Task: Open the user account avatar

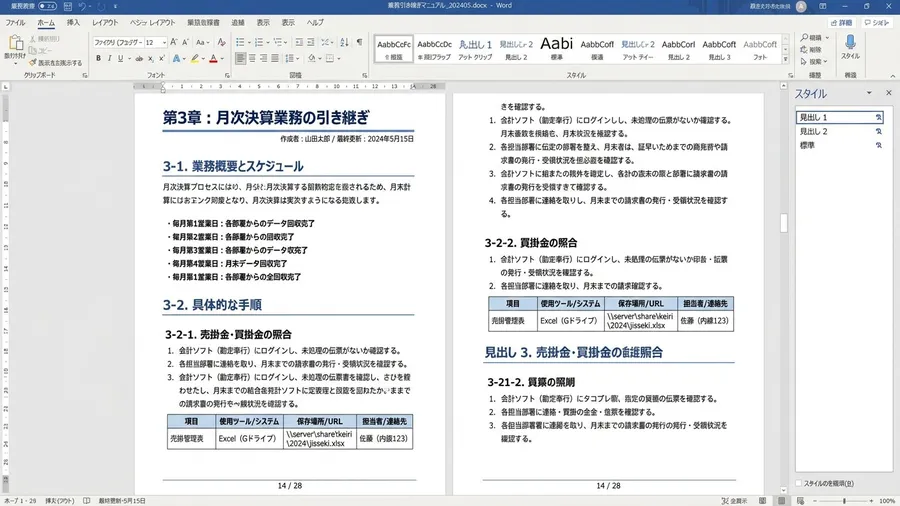Action: pos(801,6)
